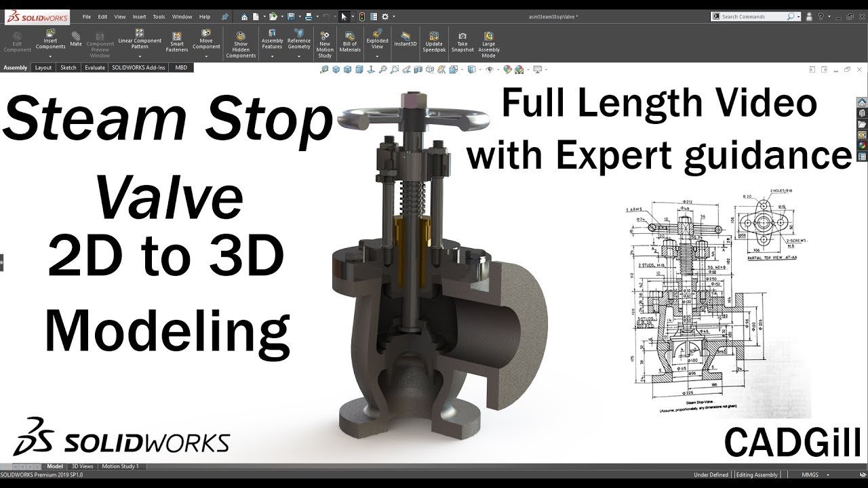Open the Motion Study 1 tab
Screen dimensions: 868x488
(x=120, y=466)
